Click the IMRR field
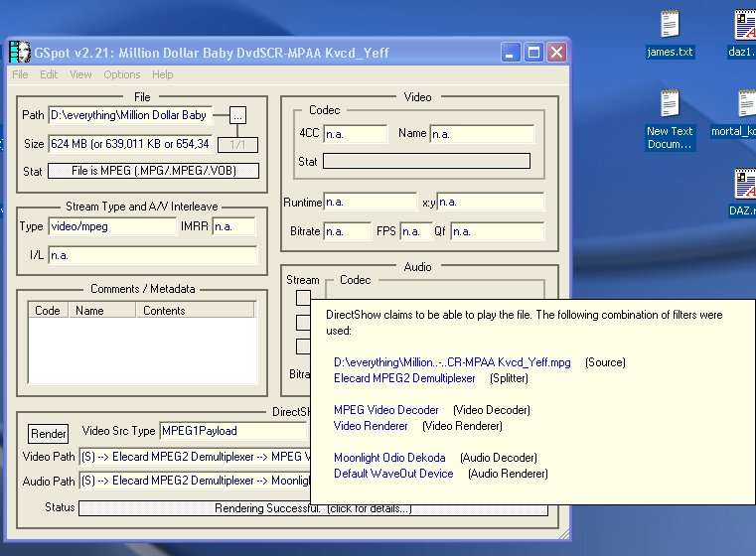Image resolution: width=756 pixels, height=556 pixels. 233,226
